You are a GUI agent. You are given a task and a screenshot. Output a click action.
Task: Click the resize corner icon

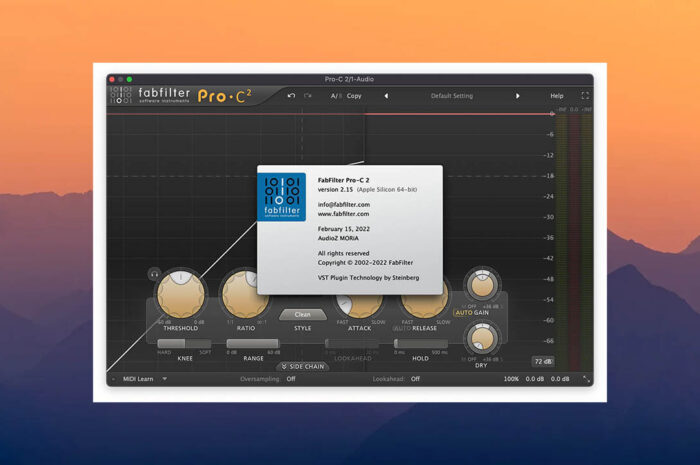point(586,379)
